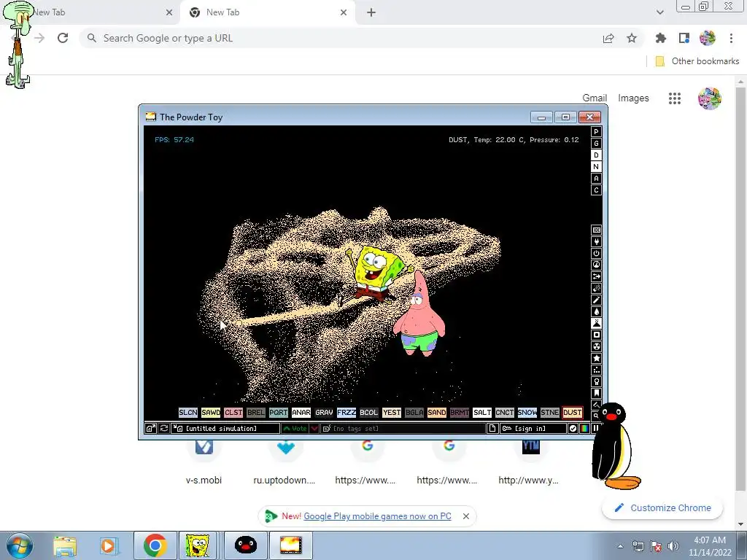Select the STNE element
Viewport: 747px width, 560px height.
[550, 413]
